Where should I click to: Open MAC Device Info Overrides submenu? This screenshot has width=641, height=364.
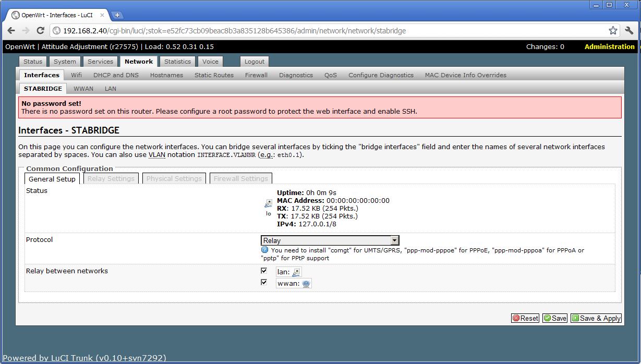(466, 75)
